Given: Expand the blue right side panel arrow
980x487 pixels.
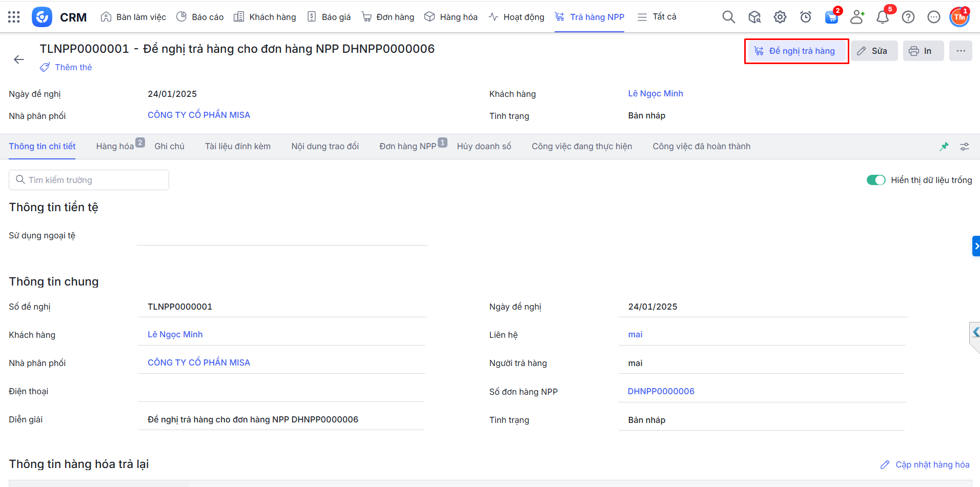Looking at the screenshot, I should [x=976, y=246].
